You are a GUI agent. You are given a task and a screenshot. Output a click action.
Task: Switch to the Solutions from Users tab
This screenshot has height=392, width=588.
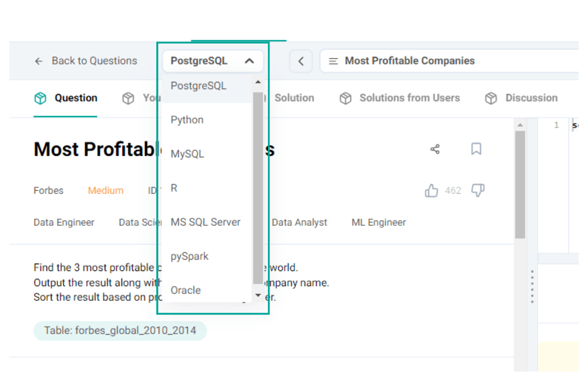coord(410,98)
